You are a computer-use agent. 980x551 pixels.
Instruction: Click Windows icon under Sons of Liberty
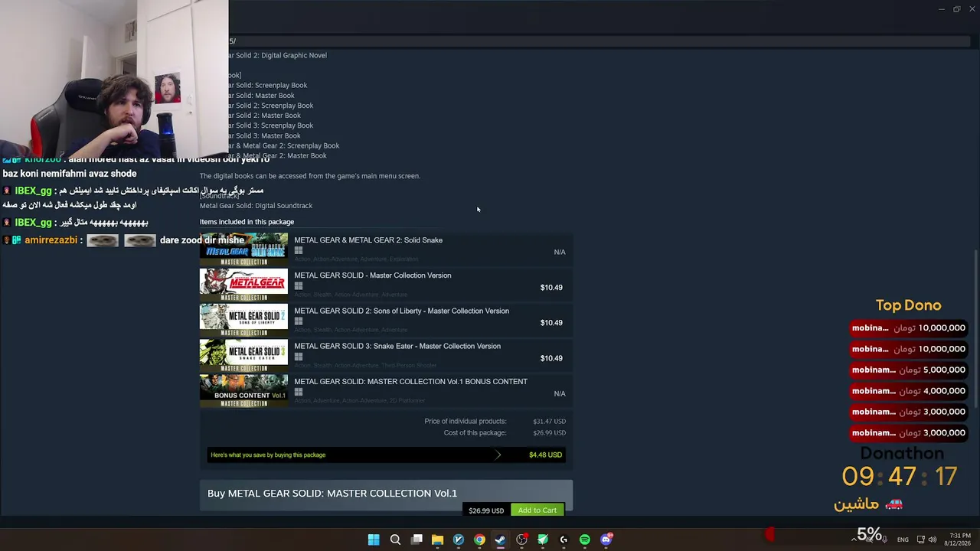click(x=299, y=321)
